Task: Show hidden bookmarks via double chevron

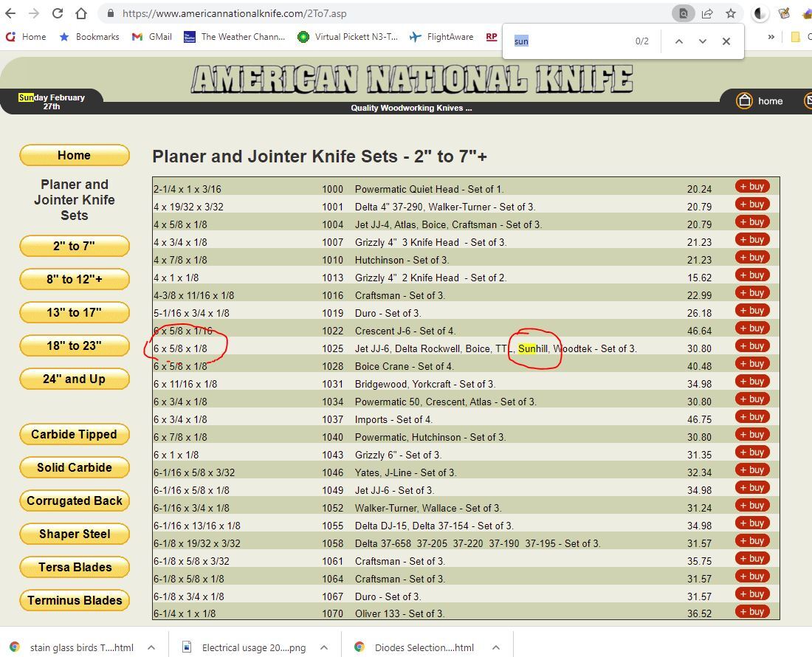Action: point(771,37)
